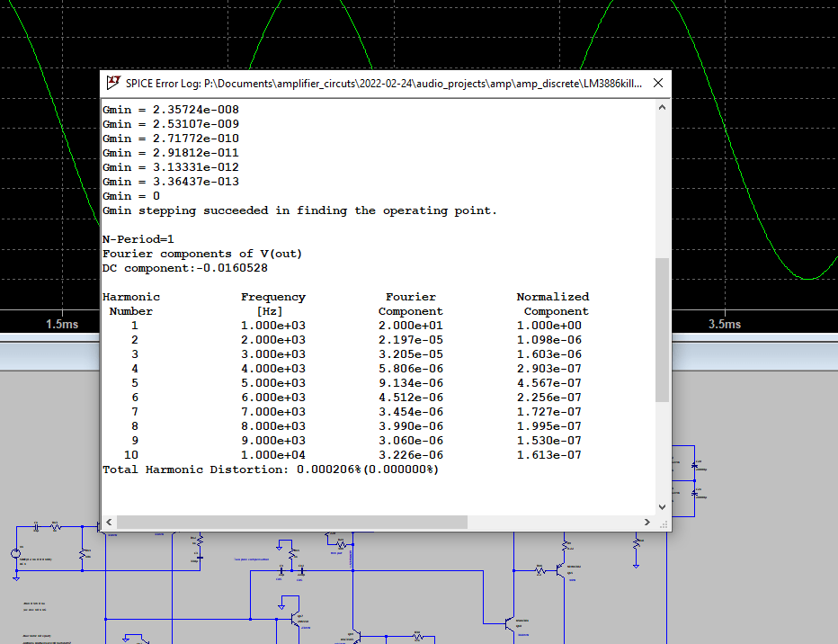Click the 'Normalized Component' column header

[x=553, y=304]
